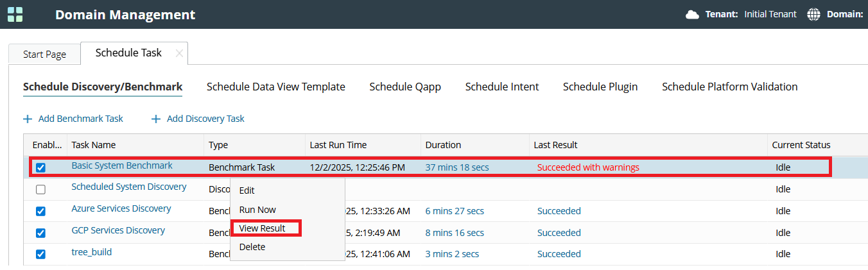Image resolution: width=868 pixels, height=270 pixels.
Task: Open the GCP Services Discovery task link
Action: pos(118,230)
